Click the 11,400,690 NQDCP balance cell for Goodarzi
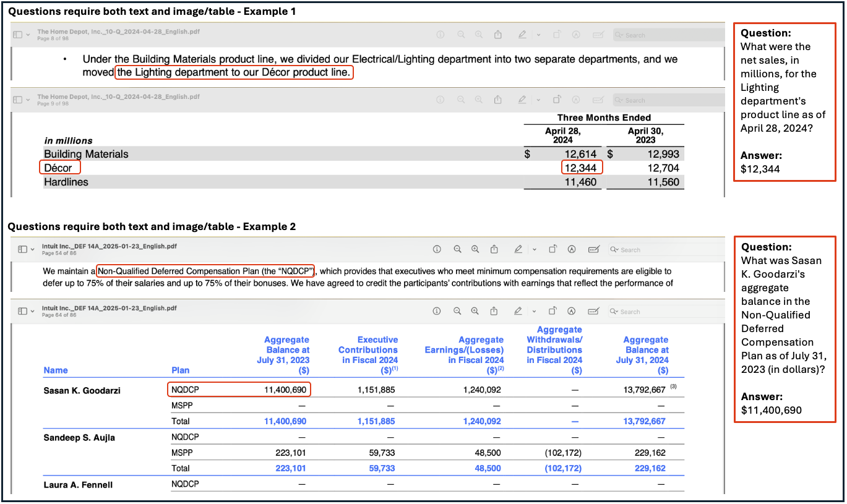 coord(286,390)
